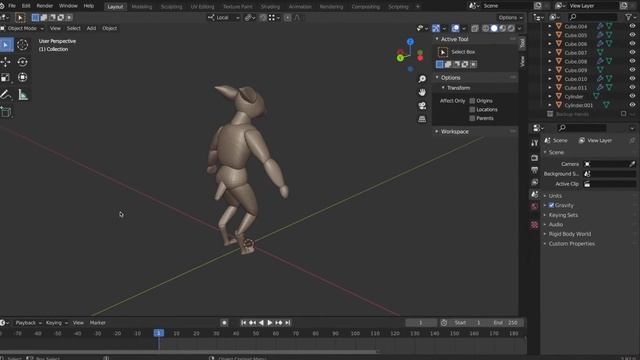Open the Marker menu in timeline
Screen dimensions: 640x360
(x=98, y=323)
